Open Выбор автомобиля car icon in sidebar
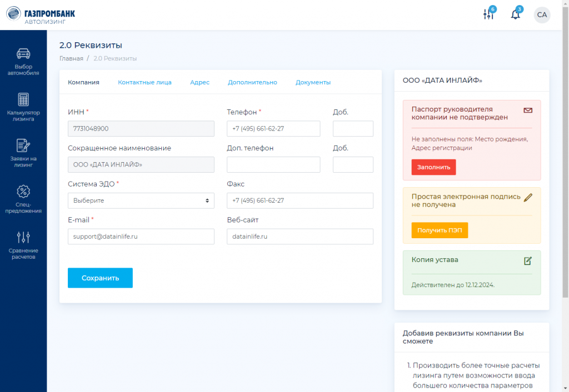This screenshot has width=569, height=392. pyautogui.click(x=23, y=54)
